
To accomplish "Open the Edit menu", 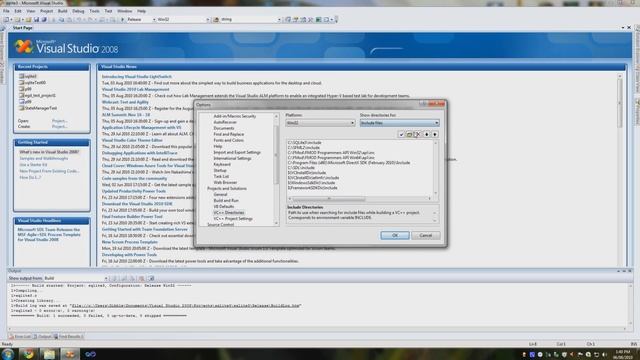I will tap(18, 11).
